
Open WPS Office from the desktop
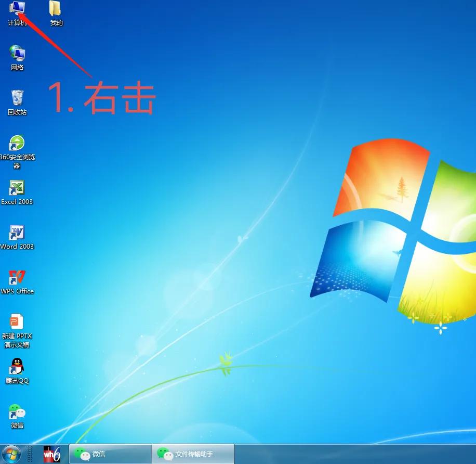(16, 277)
